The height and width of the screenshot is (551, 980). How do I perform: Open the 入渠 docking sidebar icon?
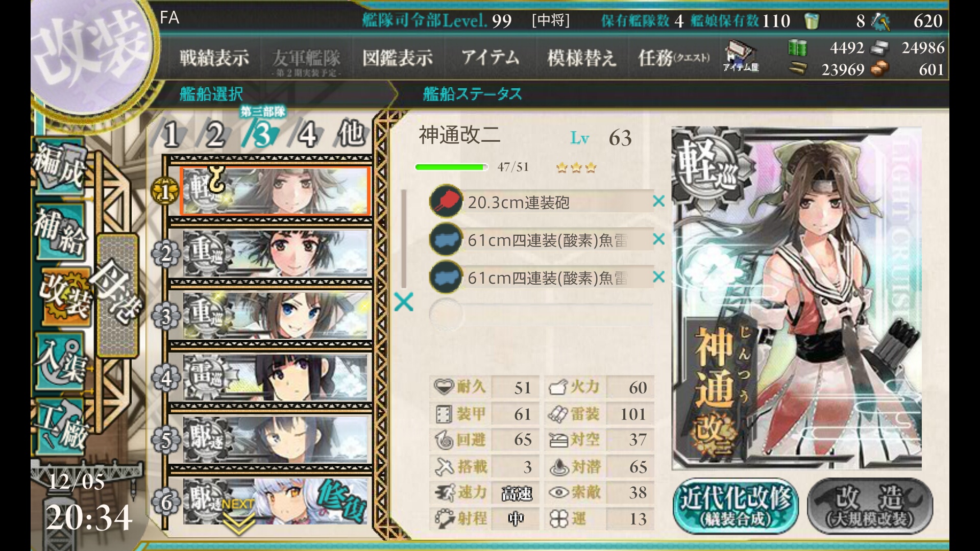tap(60, 361)
